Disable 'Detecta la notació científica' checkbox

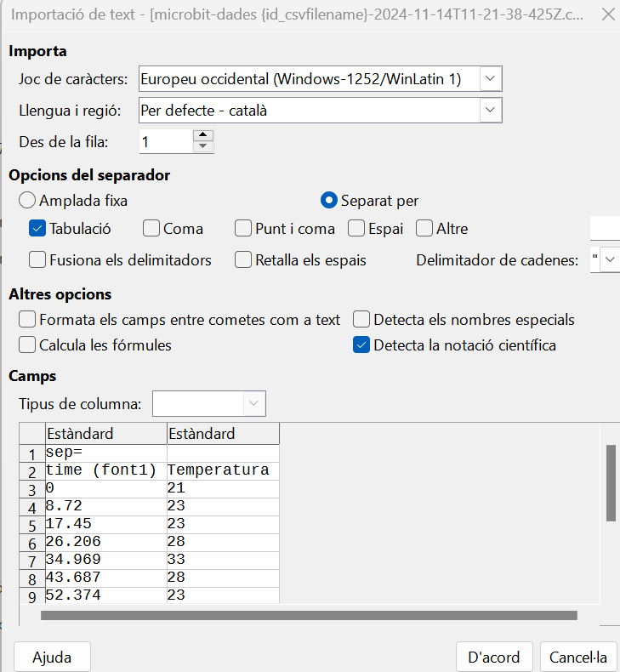(x=361, y=345)
